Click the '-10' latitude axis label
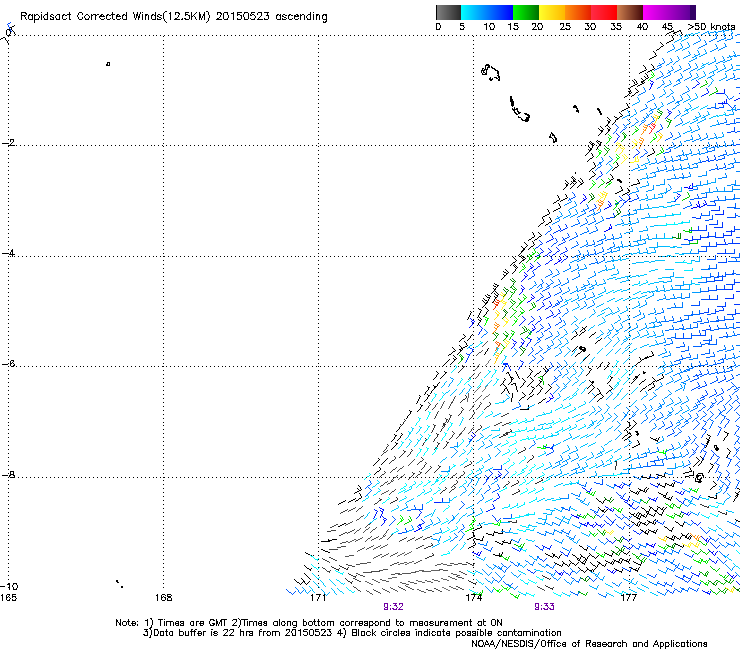The width and height of the screenshot is (740, 650). click(9, 586)
